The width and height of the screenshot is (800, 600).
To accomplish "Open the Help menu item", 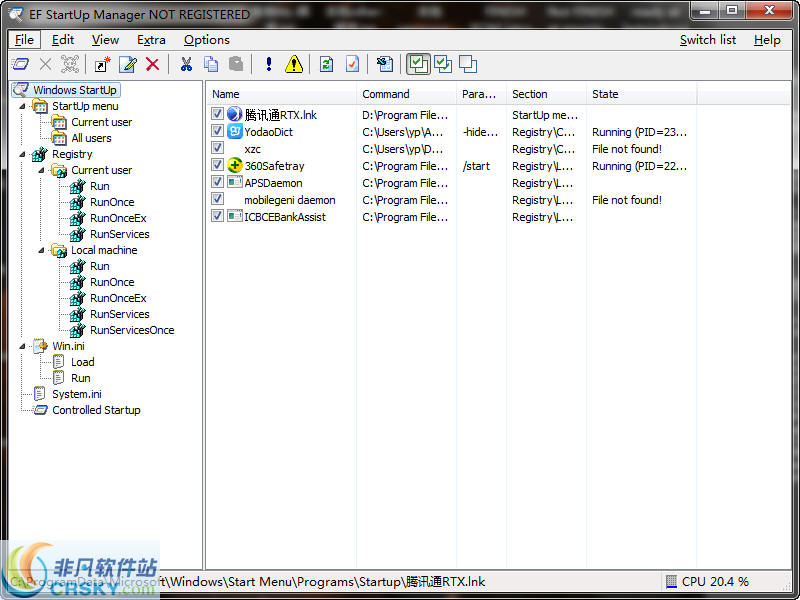I will click(x=767, y=40).
